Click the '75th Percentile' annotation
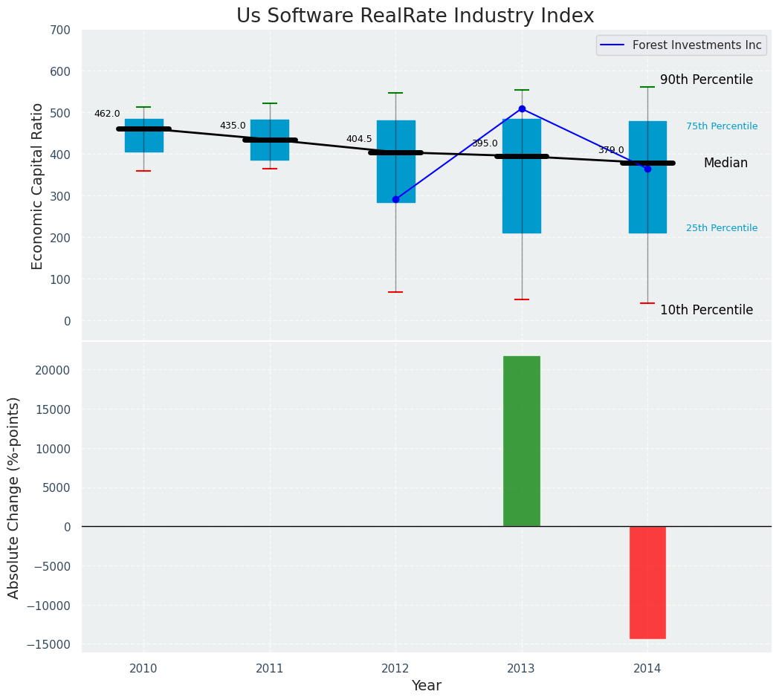The height and width of the screenshot is (700, 779). tap(722, 126)
